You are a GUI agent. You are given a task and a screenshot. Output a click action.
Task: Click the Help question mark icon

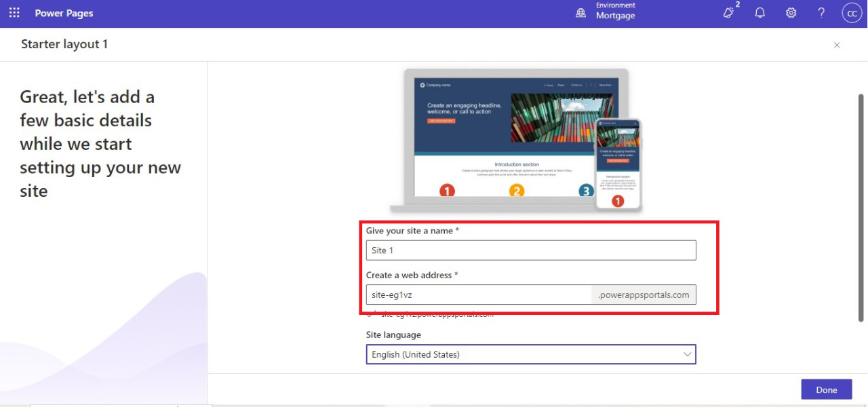(821, 13)
